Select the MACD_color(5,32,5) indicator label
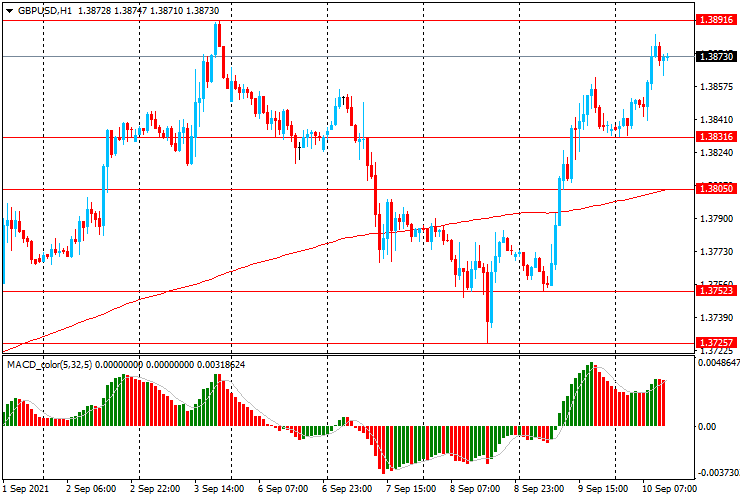The width and height of the screenshot is (740, 500). [50, 364]
